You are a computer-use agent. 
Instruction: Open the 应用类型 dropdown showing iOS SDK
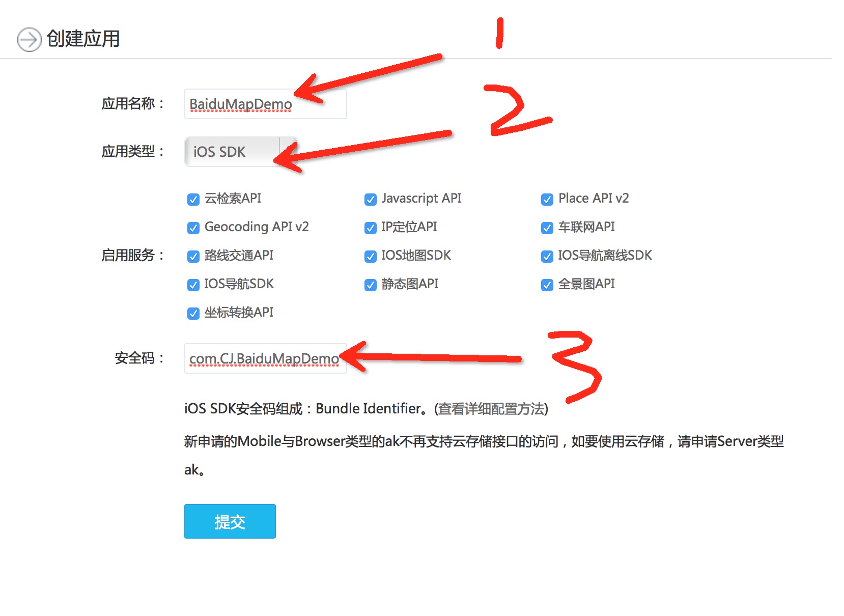tap(241, 152)
